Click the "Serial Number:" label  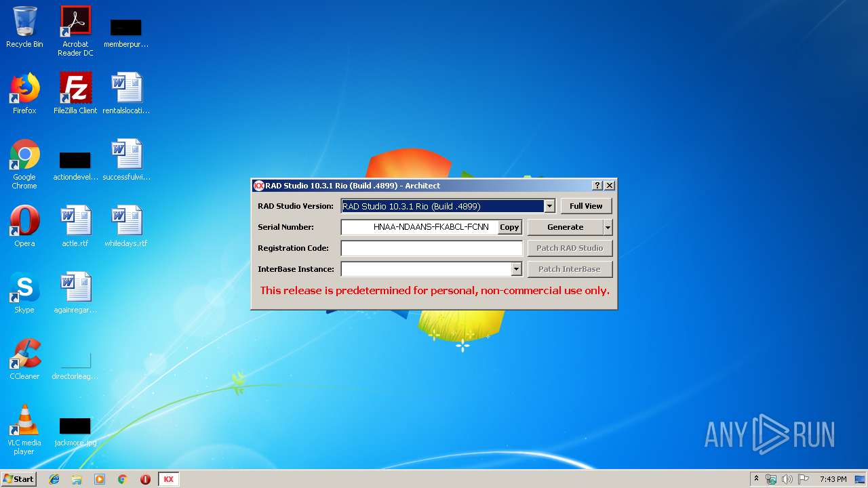pos(285,227)
